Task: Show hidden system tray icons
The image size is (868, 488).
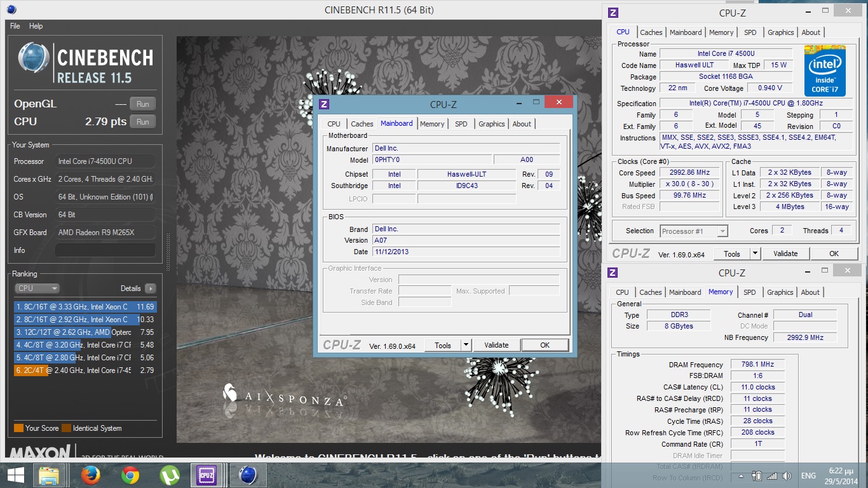Action: coord(741,476)
